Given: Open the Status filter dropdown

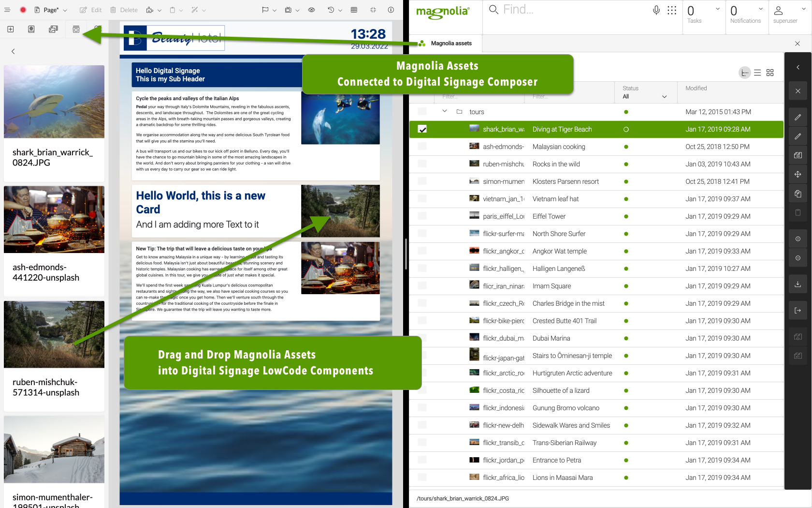Looking at the screenshot, I should tap(644, 96).
